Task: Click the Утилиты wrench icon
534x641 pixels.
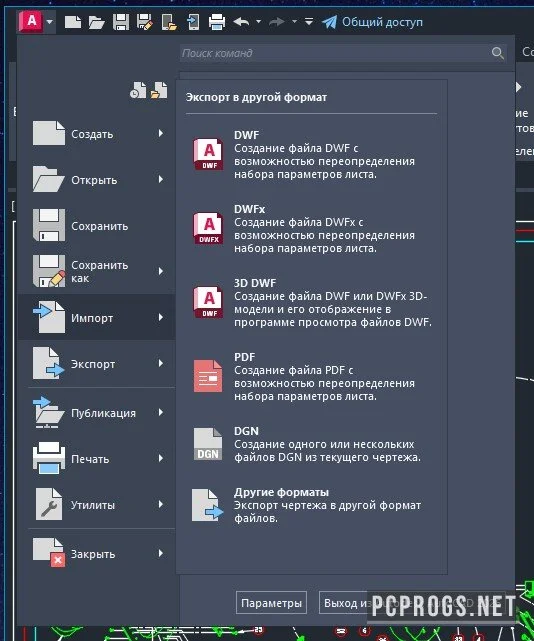Action: point(49,504)
